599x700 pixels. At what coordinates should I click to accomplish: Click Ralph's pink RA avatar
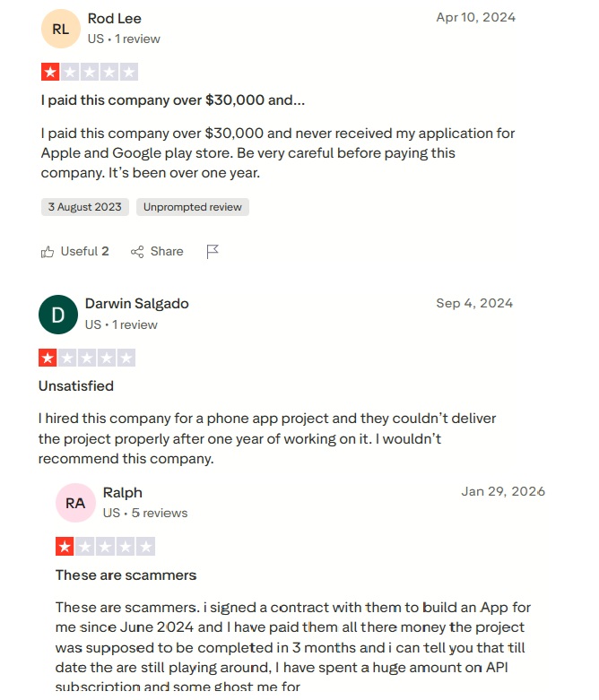click(75, 503)
